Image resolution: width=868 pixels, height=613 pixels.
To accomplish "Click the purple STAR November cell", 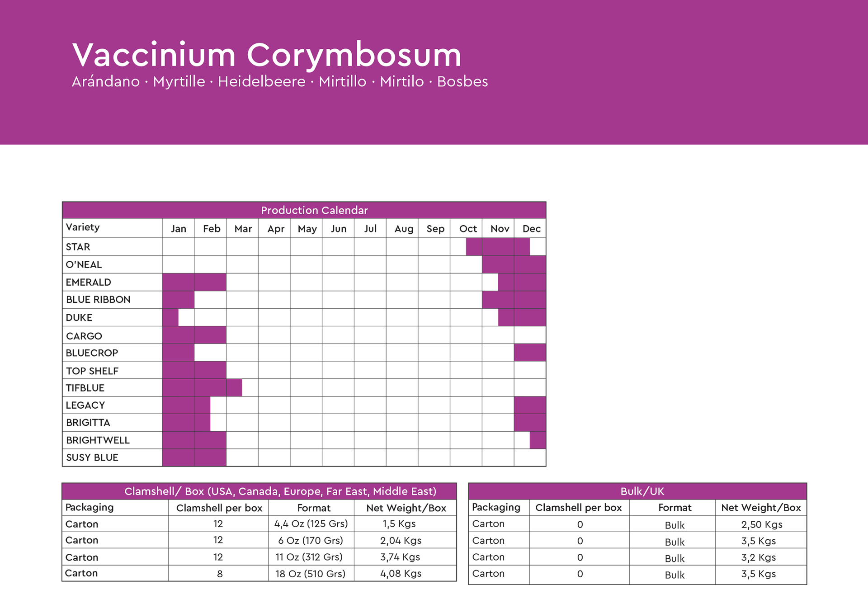I will (x=498, y=247).
